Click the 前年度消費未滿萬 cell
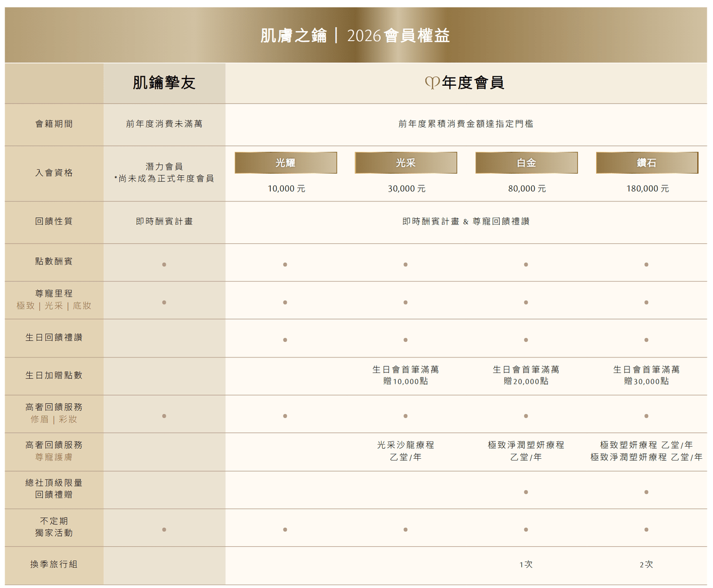Screen dimensions: 713x588 coord(164,124)
